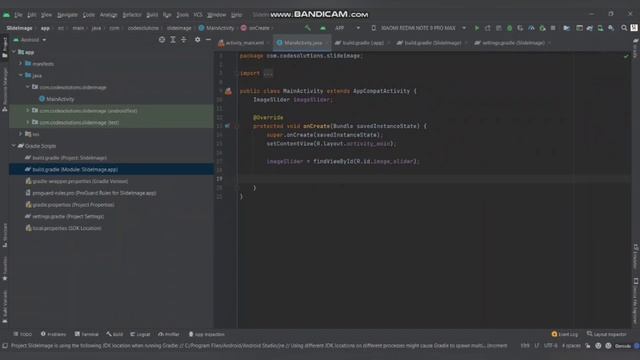Open the Gradle tool window strip
640x360 pixels.
(x=636, y=49)
